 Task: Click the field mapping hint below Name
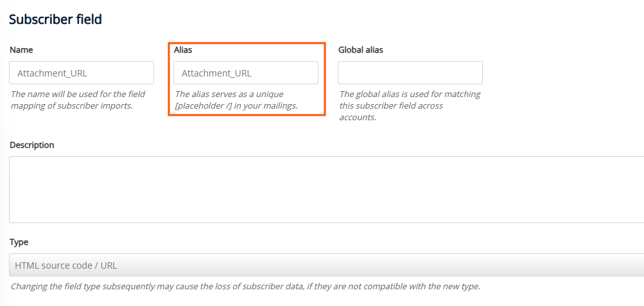[x=78, y=100]
